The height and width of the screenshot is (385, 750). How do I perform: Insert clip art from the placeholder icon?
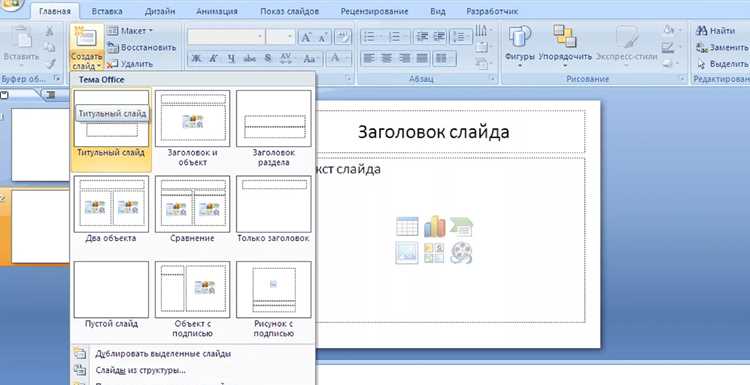pyautogui.click(x=434, y=253)
